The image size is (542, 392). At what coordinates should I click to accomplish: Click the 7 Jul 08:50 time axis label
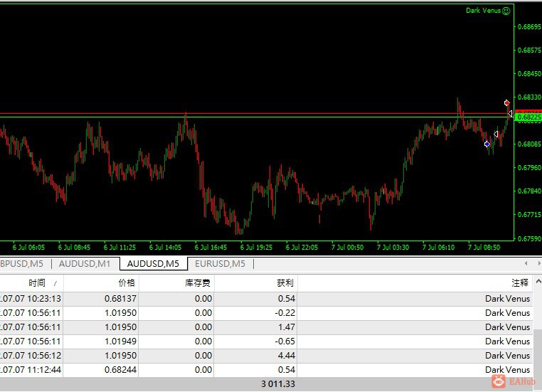pyautogui.click(x=484, y=247)
